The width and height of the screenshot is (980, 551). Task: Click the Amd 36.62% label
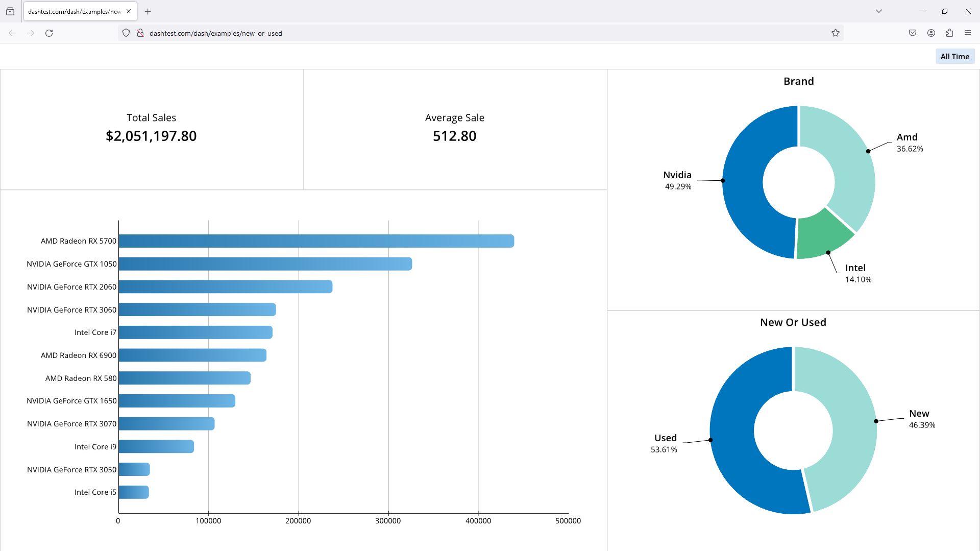910,142
